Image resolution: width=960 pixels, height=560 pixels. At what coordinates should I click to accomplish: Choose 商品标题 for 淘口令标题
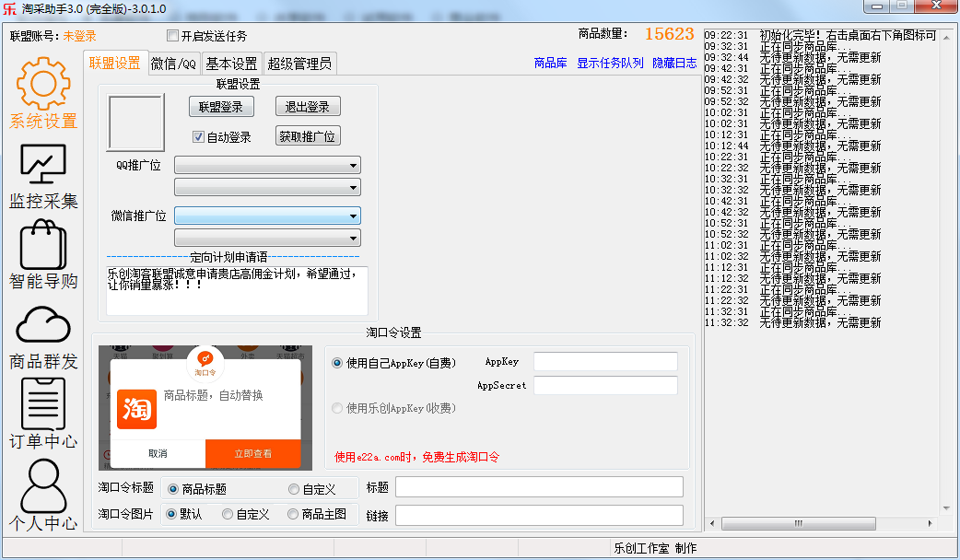point(172,489)
